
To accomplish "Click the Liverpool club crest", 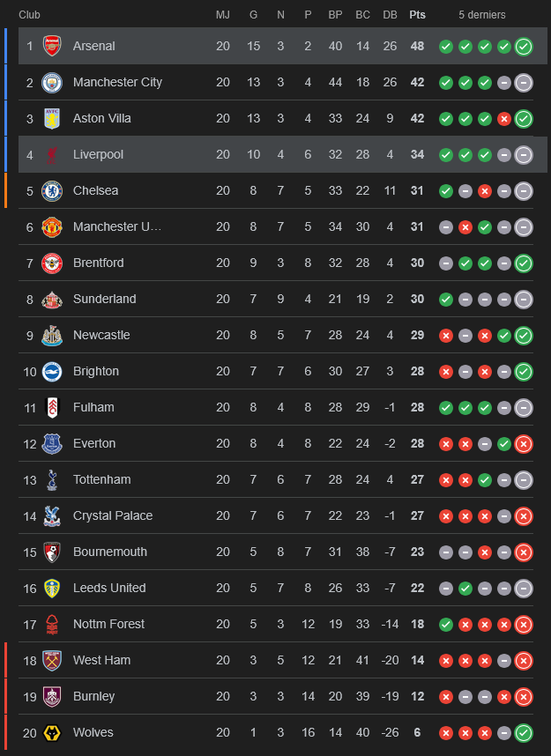I will click(x=52, y=154).
